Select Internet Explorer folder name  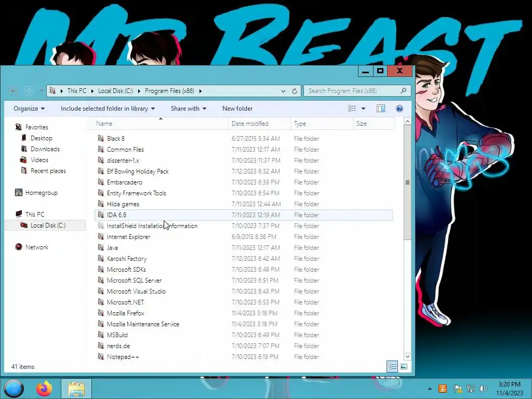(x=129, y=237)
